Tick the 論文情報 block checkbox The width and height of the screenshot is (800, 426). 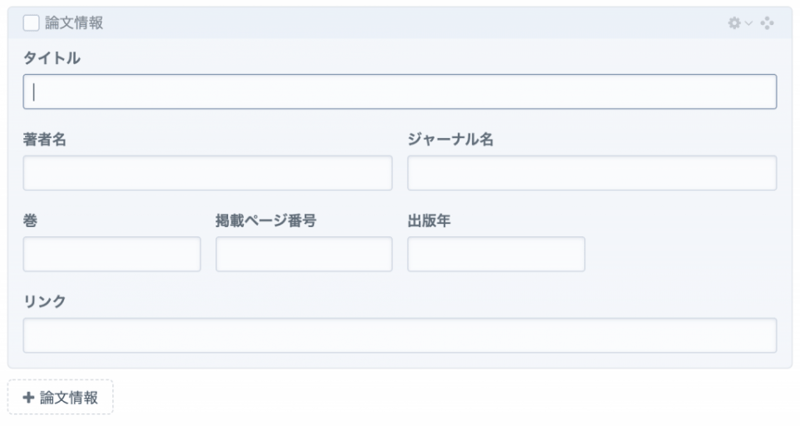pos(31,22)
